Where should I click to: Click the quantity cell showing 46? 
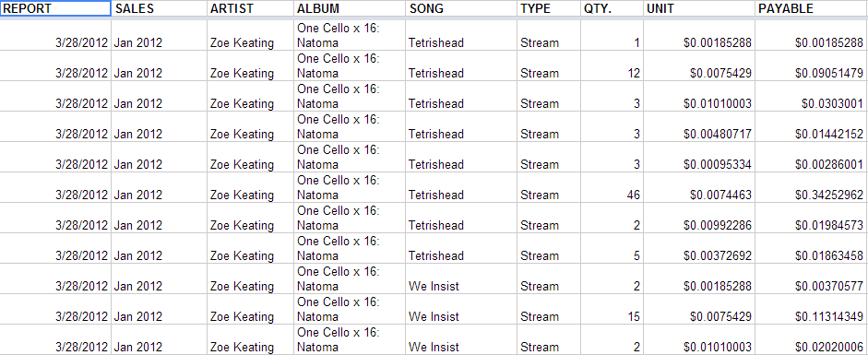[612, 187]
